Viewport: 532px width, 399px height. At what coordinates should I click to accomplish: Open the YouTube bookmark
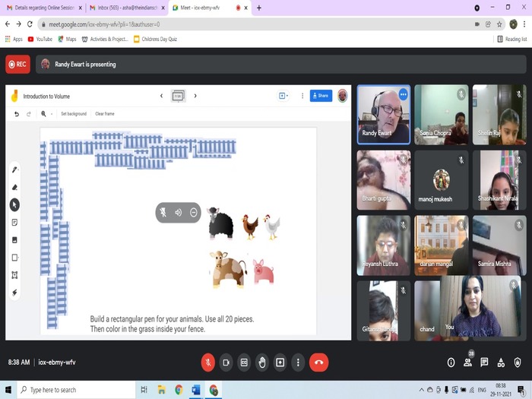[x=40, y=39]
